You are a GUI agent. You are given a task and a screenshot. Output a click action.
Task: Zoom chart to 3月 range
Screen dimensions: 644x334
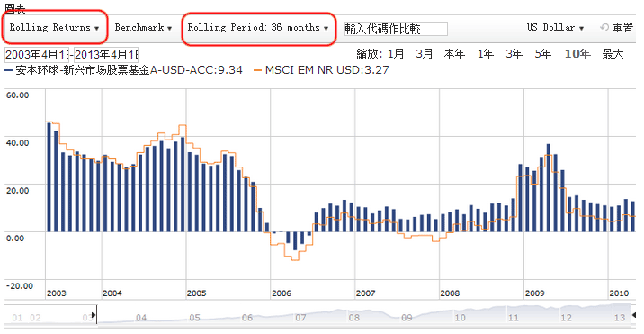[425, 54]
